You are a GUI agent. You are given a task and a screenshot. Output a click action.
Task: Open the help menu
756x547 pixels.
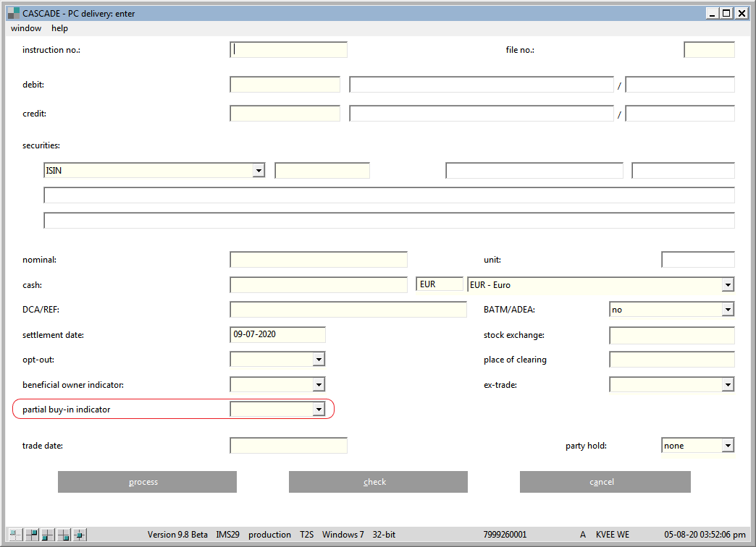59,28
